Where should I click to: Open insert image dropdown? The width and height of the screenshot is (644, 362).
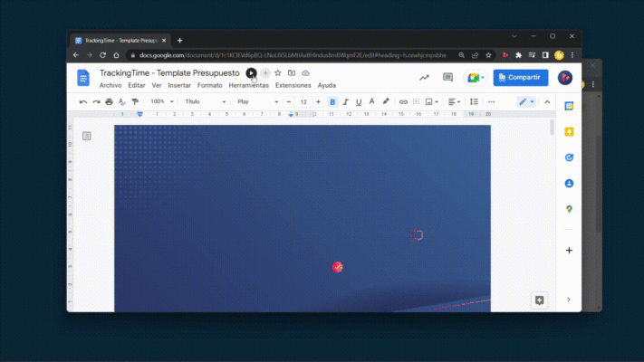coord(432,101)
